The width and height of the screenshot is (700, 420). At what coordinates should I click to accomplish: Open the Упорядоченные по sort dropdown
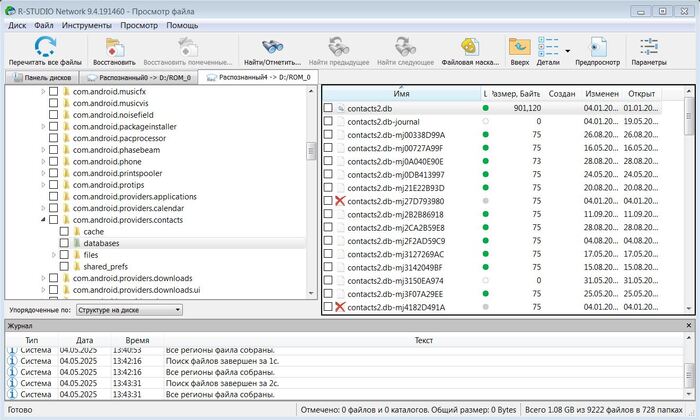tap(129, 310)
